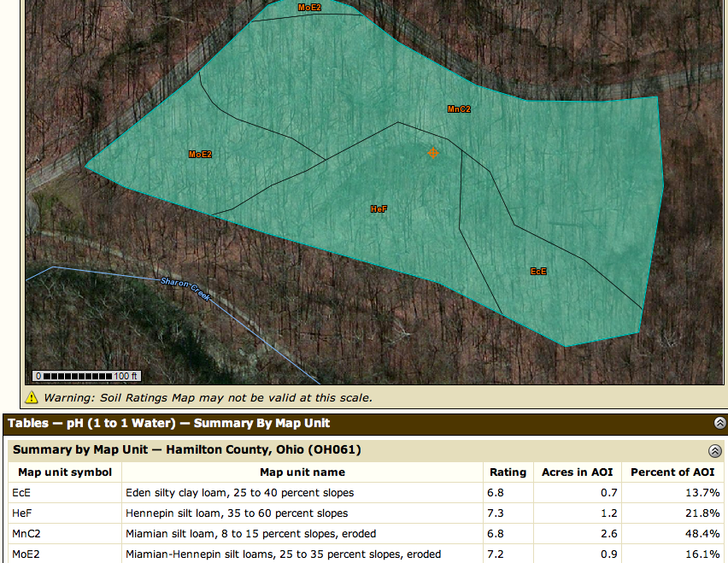Screen dimensions: 728x563
Task: Click the Rating column header
Action: coord(508,472)
